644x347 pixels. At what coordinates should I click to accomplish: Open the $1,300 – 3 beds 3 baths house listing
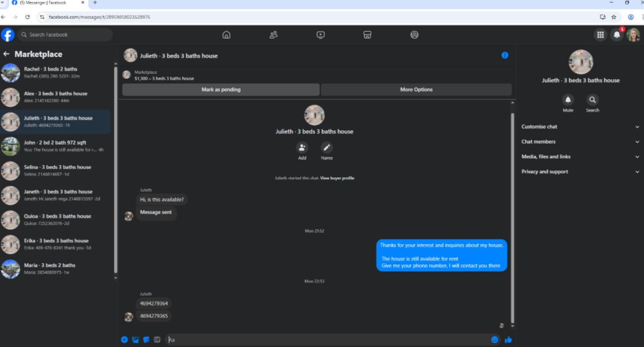[x=164, y=79]
